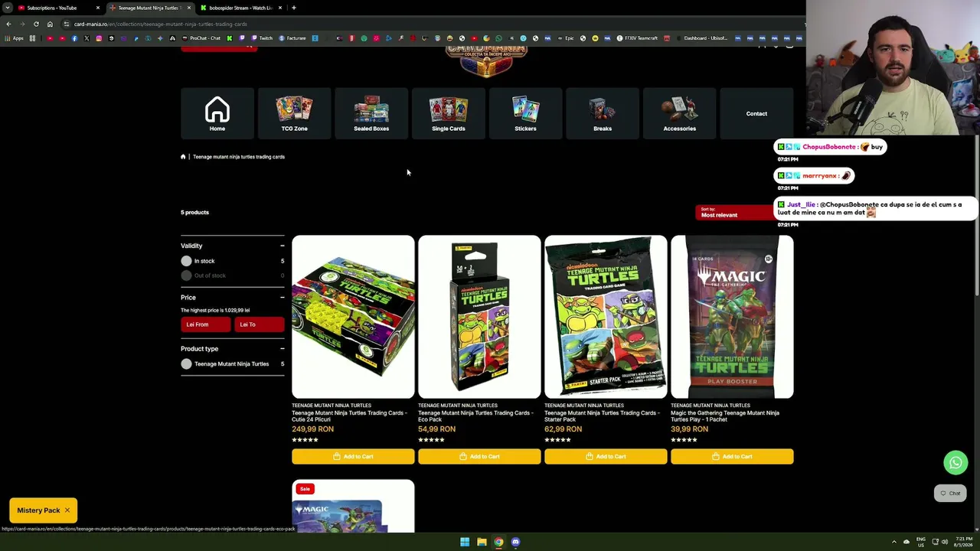980x551 pixels.
Task: Click the browser address bar
Action: [x=429, y=24]
